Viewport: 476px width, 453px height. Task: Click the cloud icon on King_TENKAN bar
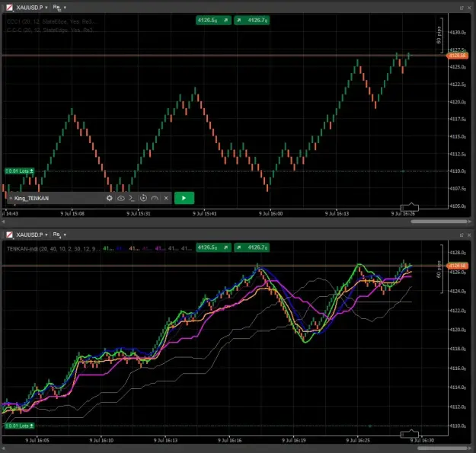(121, 198)
